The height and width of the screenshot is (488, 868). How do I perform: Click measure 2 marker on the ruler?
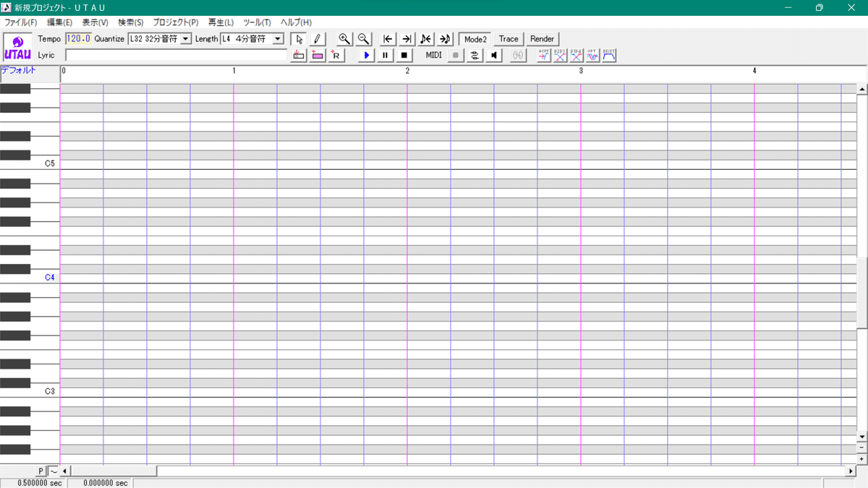point(407,70)
